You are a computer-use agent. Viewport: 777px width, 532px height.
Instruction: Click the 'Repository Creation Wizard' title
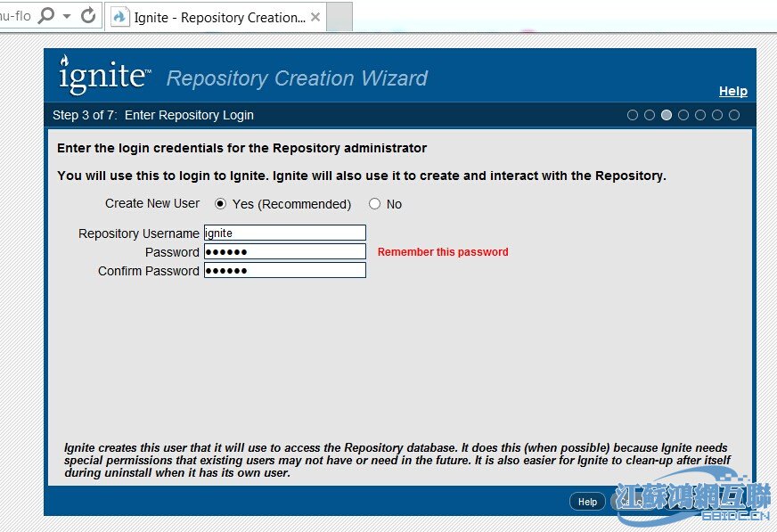(x=297, y=78)
